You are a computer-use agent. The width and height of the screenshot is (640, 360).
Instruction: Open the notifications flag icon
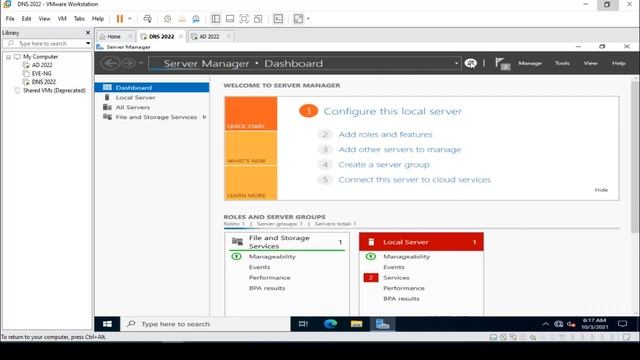pyautogui.click(x=502, y=63)
